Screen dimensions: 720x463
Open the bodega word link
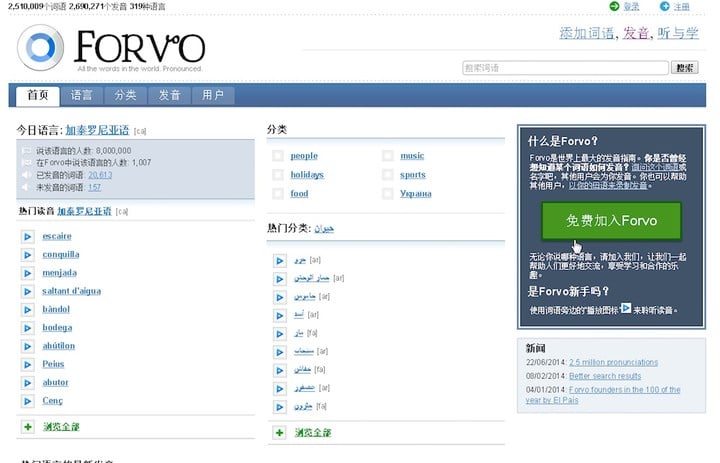coord(57,327)
